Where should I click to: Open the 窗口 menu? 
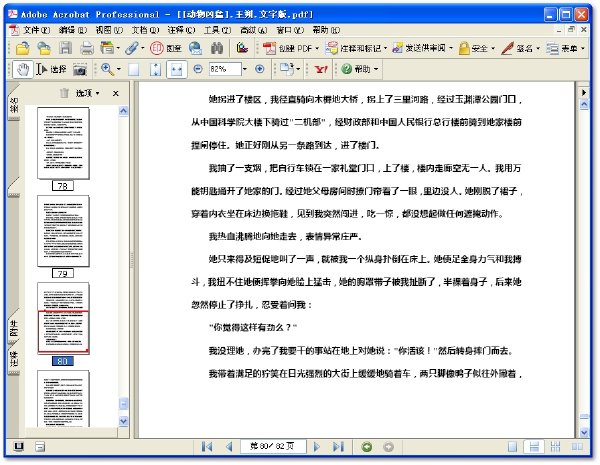[x=290, y=30]
